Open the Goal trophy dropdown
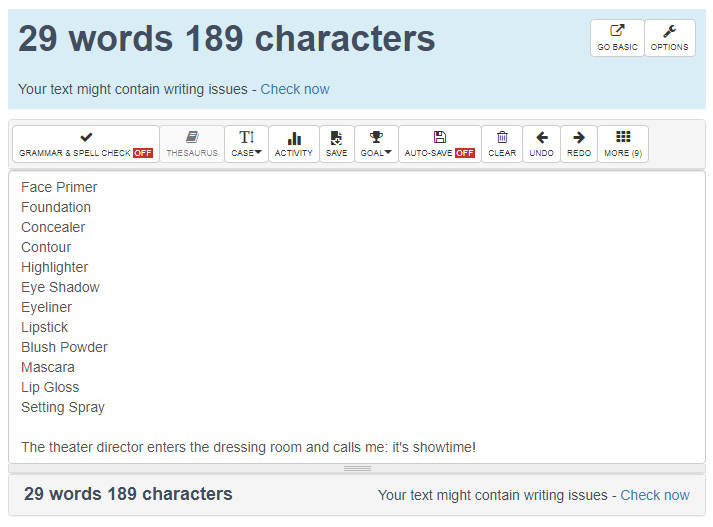 (376, 144)
